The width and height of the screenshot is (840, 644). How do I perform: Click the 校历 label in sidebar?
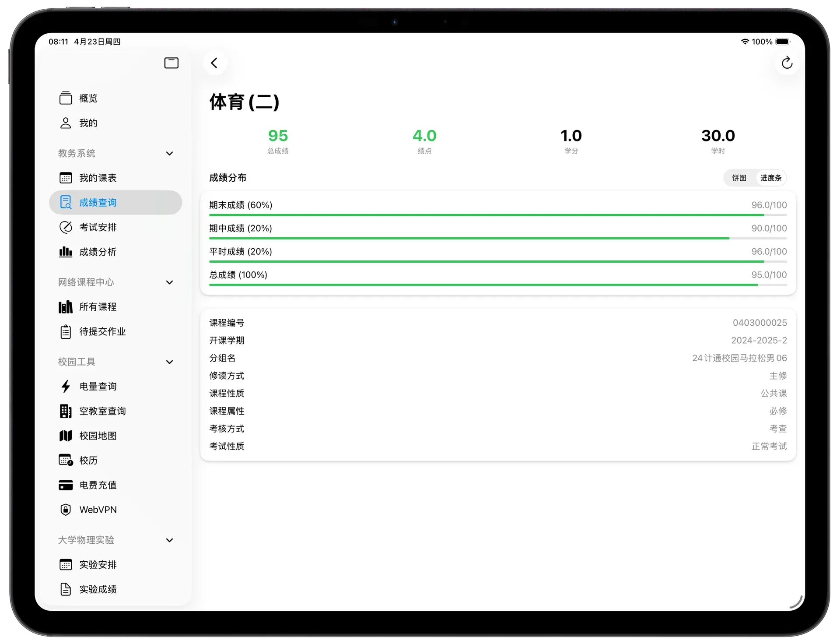(x=88, y=460)
